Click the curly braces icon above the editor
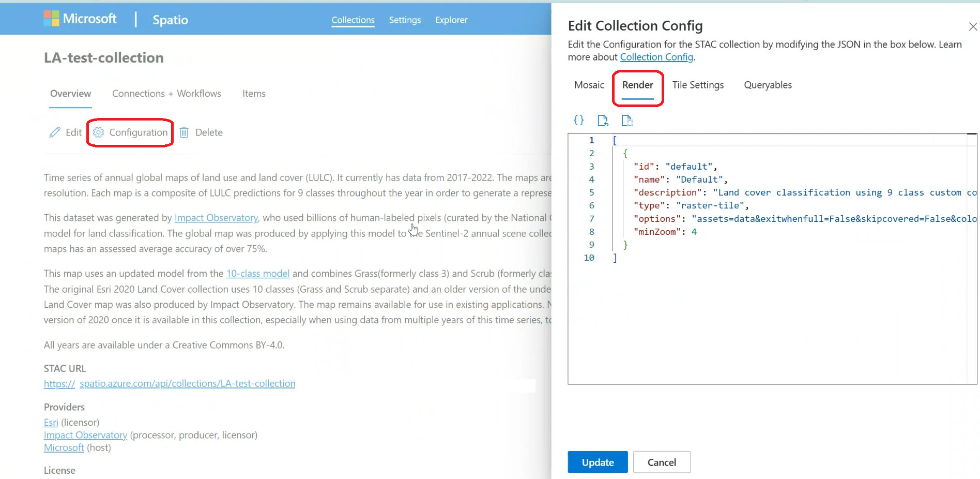This screenshot has height=479, width=980. 579,121
